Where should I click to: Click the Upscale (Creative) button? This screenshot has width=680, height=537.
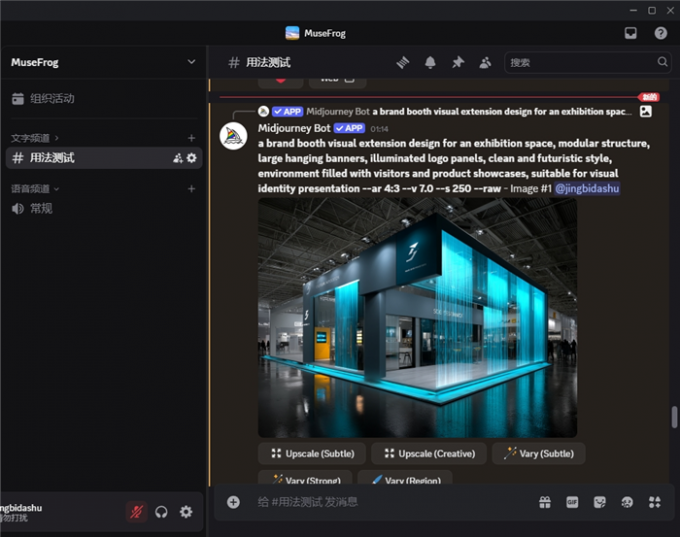pos(429,454)
